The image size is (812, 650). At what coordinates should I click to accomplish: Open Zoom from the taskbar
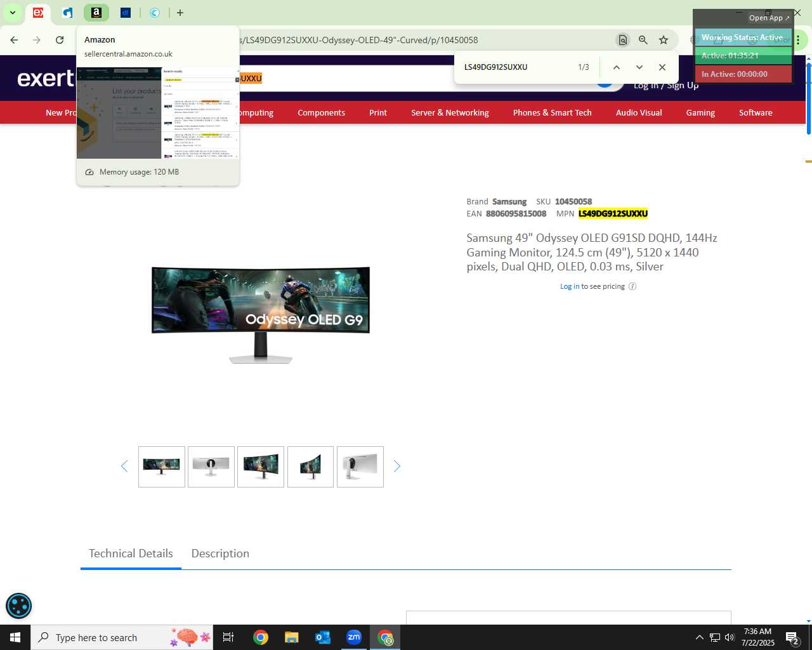[354, 637]
